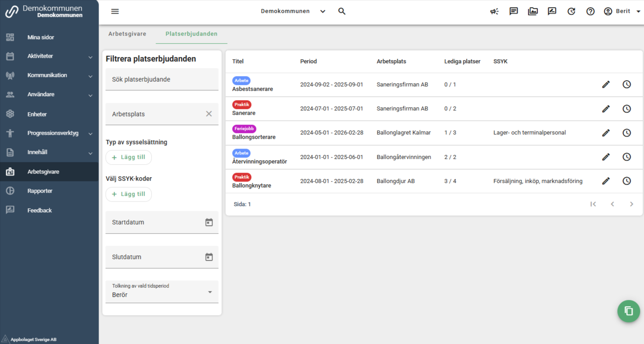Open history clock for Ballongknytare row
This screenshot has width=644, height=344.
pyautogui.click(x=627, y=181)
